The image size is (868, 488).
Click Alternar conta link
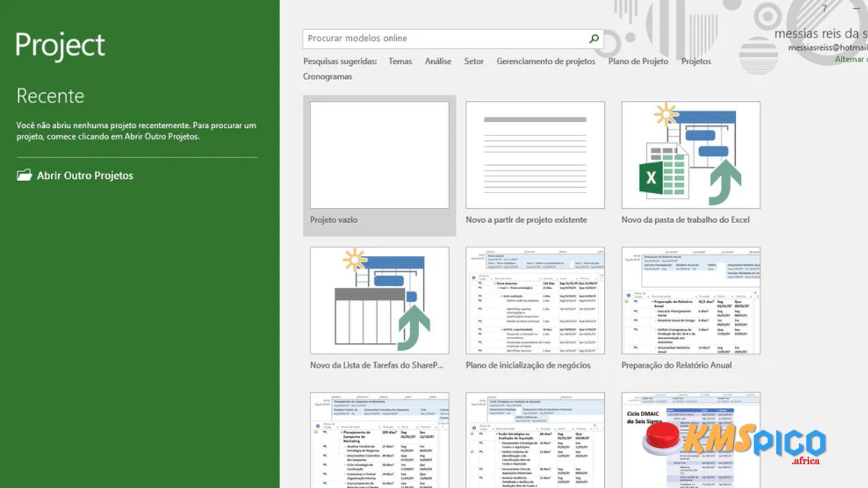[x=850, y=60]
